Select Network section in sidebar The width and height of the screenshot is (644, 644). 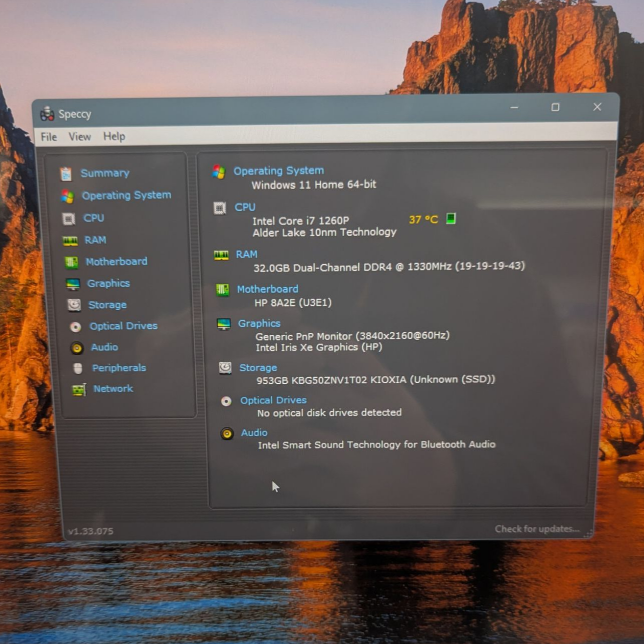(113, 388)
